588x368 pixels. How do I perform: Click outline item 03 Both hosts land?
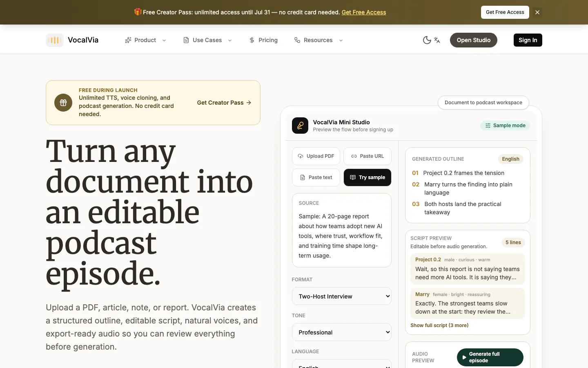(468, 208)
